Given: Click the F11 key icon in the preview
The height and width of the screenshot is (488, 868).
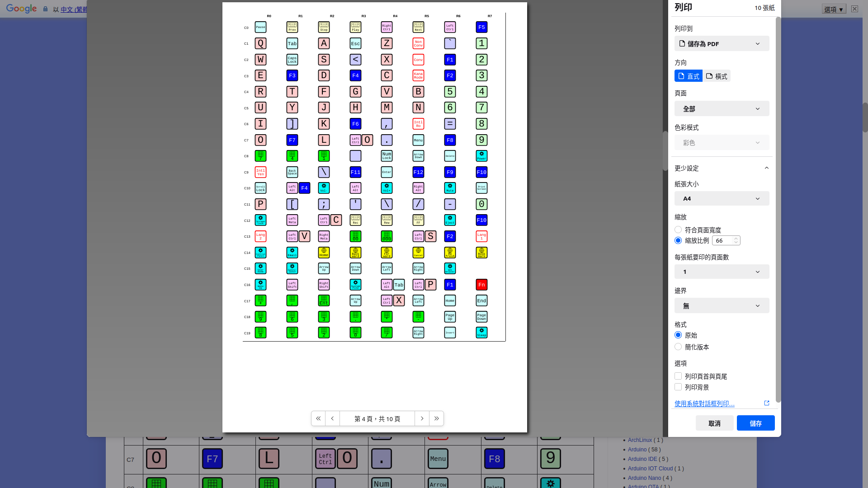Looking at the screenshot, I should coord(355,172).
